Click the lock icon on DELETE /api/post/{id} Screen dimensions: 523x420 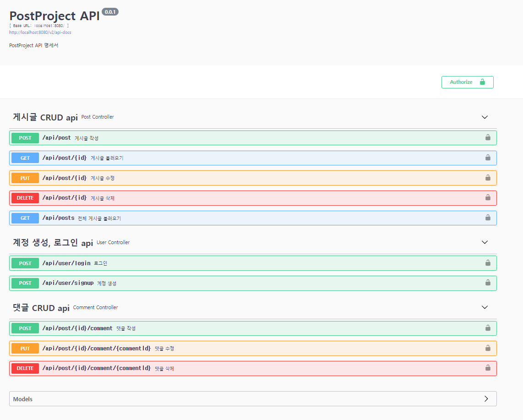click(488, 197)
